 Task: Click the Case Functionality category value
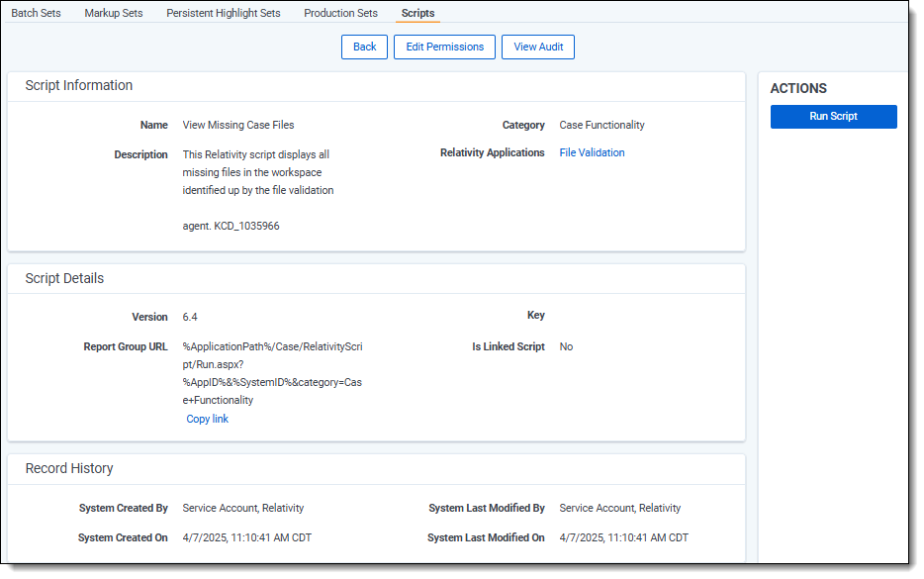[x=601, y=125]
